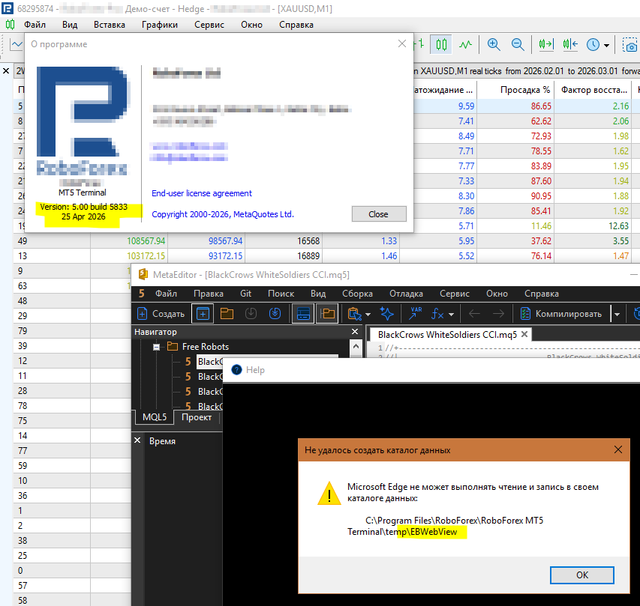Click the Компилировать compile button
The image size is (640, 606).
tap(568, 313)
